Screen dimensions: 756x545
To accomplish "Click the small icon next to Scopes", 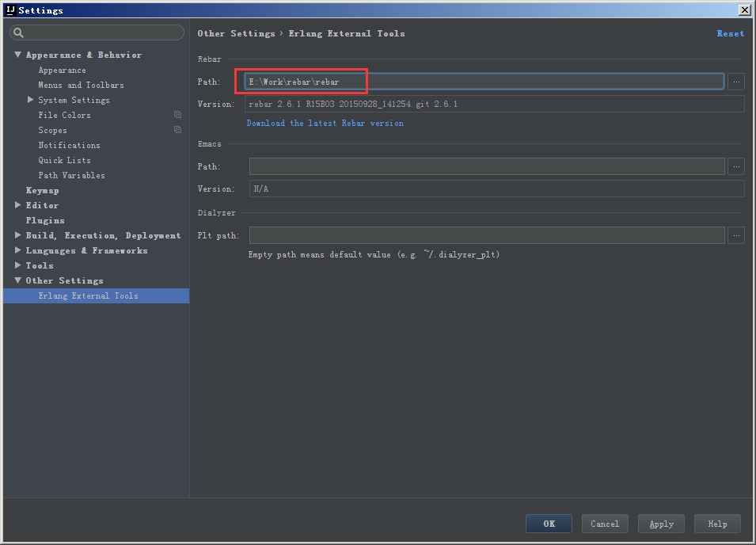I will click(177, 129).
